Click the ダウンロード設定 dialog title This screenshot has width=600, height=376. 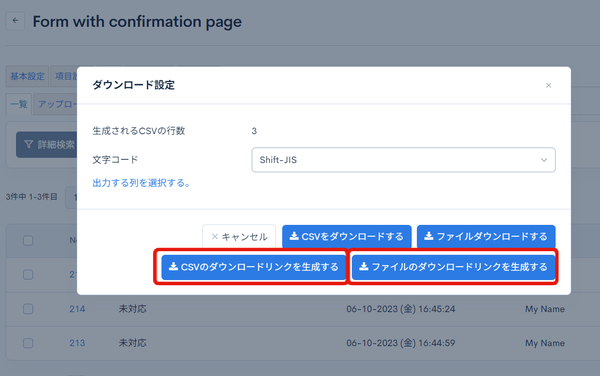(x=134, y=85)
